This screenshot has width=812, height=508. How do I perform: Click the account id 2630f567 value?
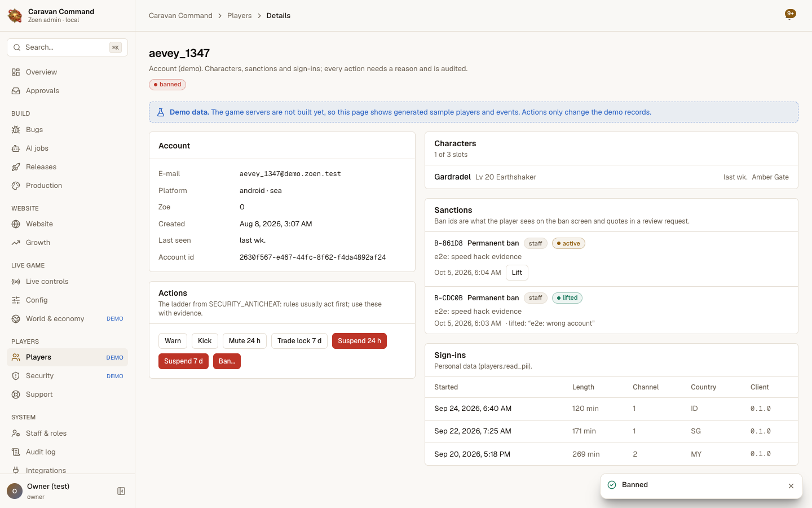click(312, 257)
